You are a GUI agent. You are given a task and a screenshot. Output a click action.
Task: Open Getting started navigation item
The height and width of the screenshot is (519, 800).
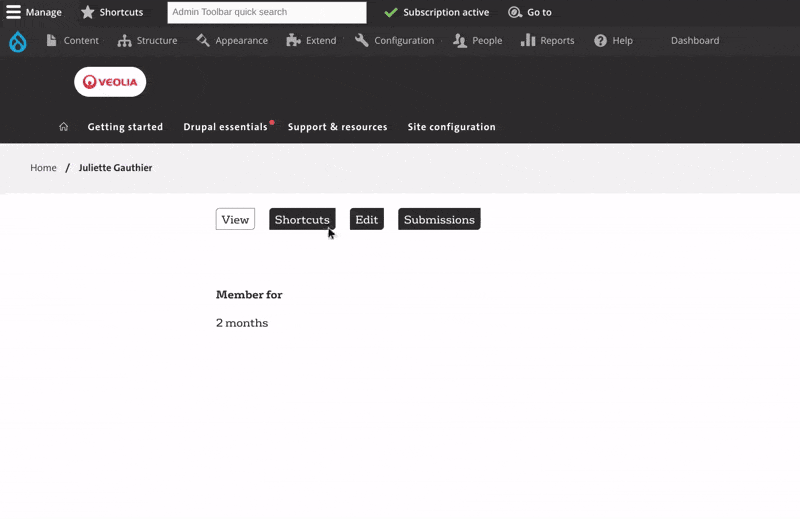coord(125,127)
